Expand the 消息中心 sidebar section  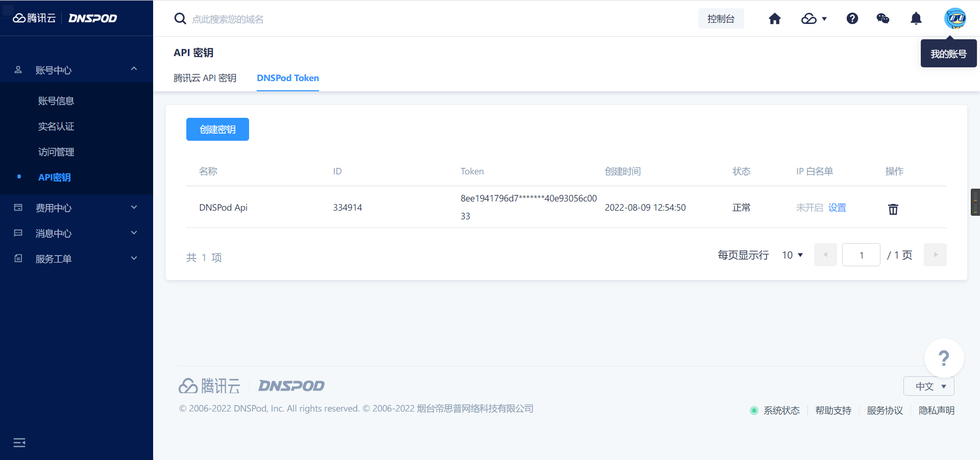(x=77, y=233)
